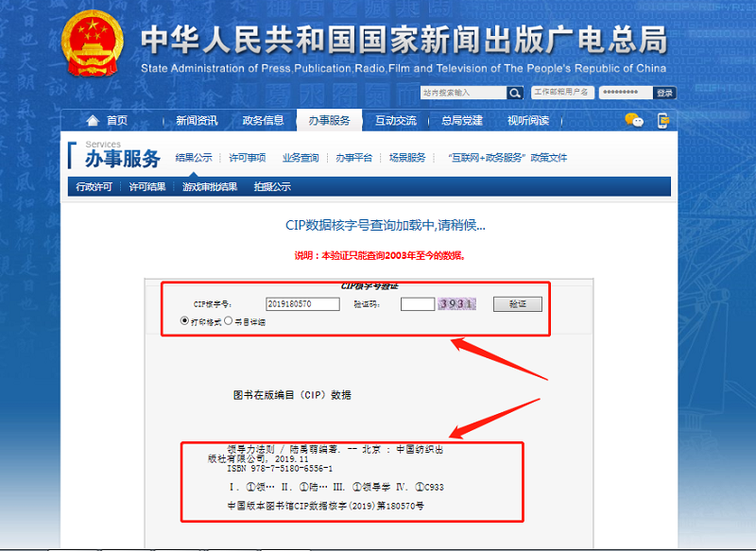This screenshot has height=551, width=756.
Task: Click the captcha image 3931
Action: pos(456,304)
